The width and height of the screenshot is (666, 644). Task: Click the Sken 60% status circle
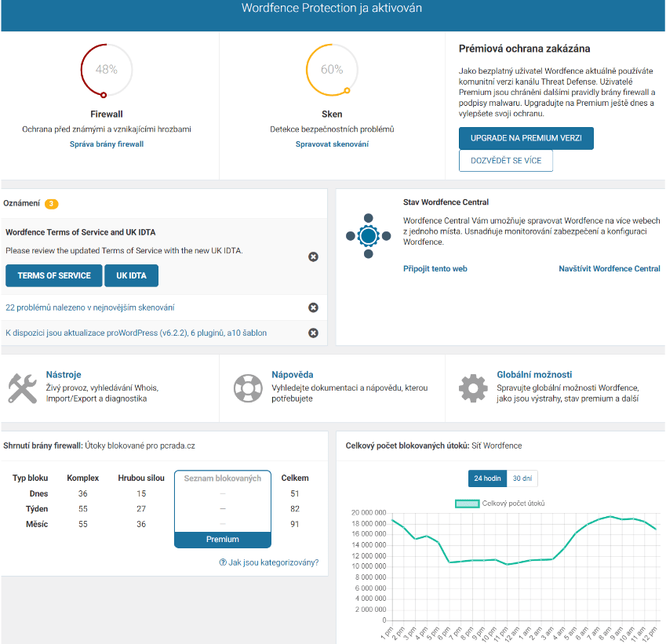332,70
